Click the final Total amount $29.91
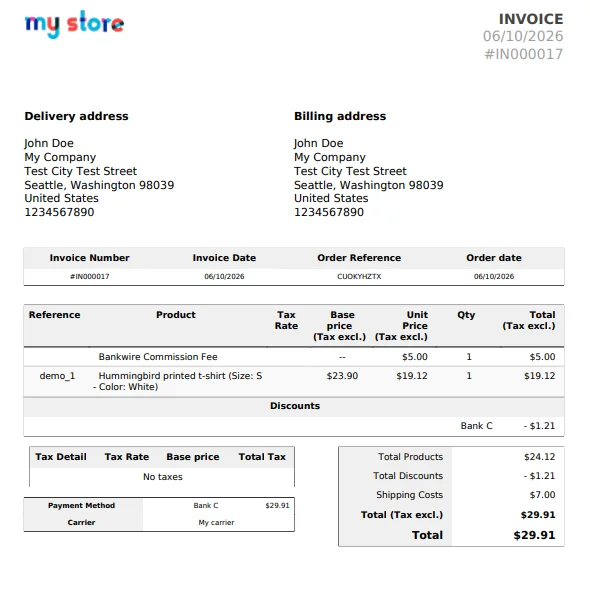590x590 pixels. pos(534,535)
